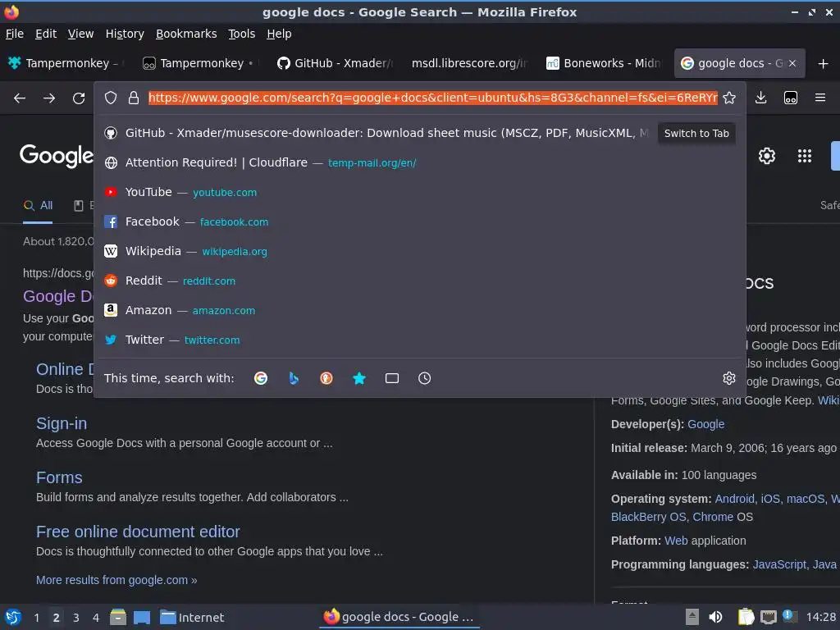
Task: Focus the Firefox google docs taskbar entry
Action: point(399,617)
